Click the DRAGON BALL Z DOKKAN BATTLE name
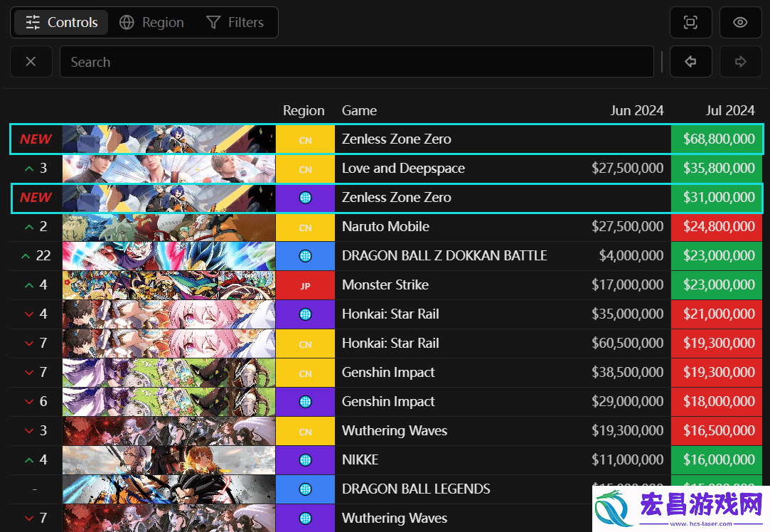Image resolution: width=770 pixels, height=532 pixels. click(x=444, y=256)
